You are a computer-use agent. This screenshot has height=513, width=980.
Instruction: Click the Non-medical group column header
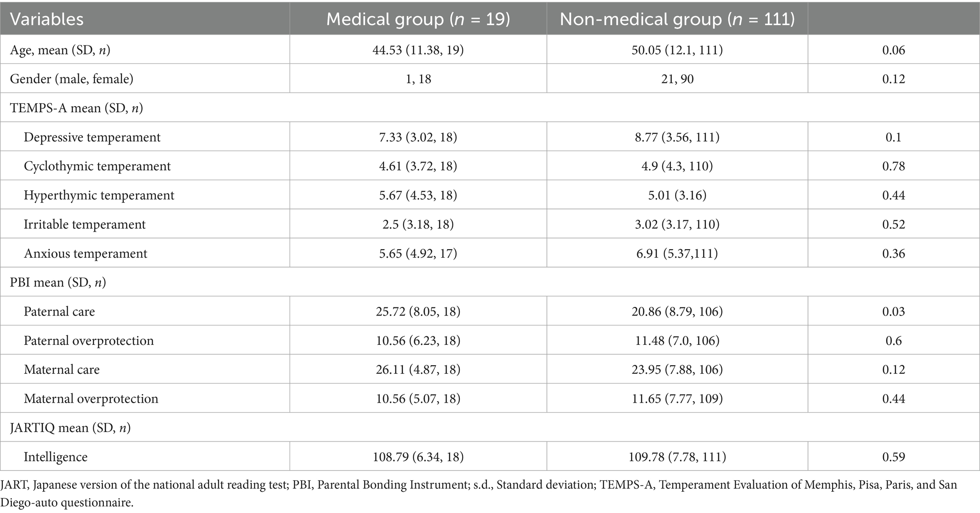(677, 19)
